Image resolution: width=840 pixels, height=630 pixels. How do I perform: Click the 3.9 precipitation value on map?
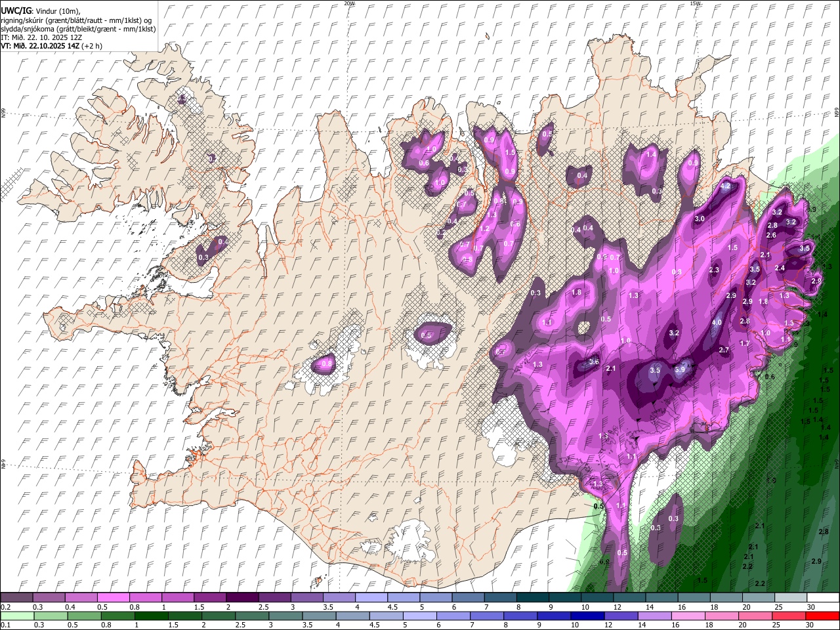680,370
